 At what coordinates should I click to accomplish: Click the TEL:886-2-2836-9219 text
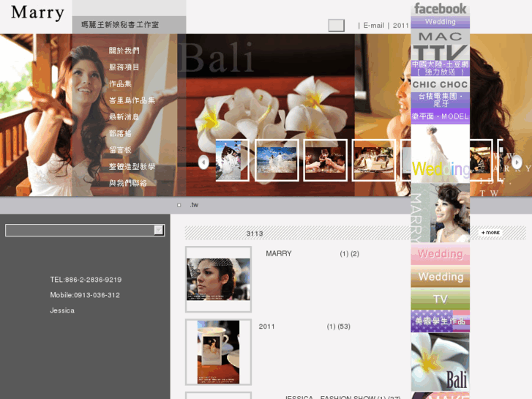86,280
